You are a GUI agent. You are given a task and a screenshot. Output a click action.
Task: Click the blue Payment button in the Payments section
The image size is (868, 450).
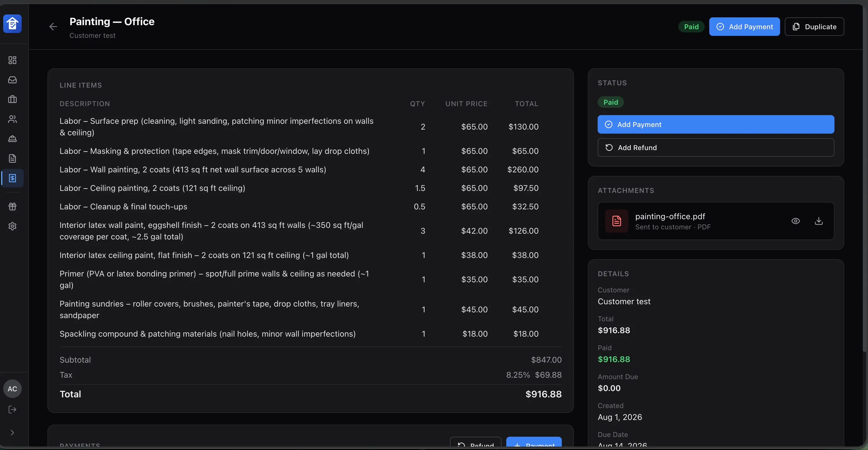tap(534, 442)
